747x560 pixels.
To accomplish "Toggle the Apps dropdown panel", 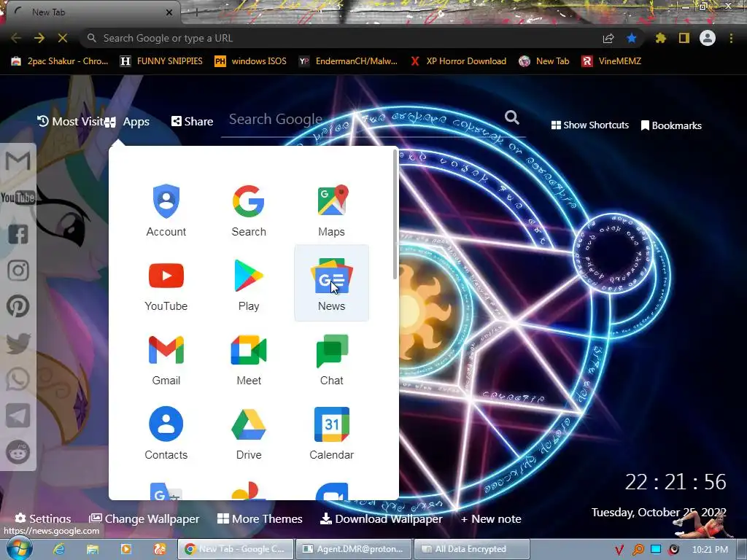I will [127, 122].
